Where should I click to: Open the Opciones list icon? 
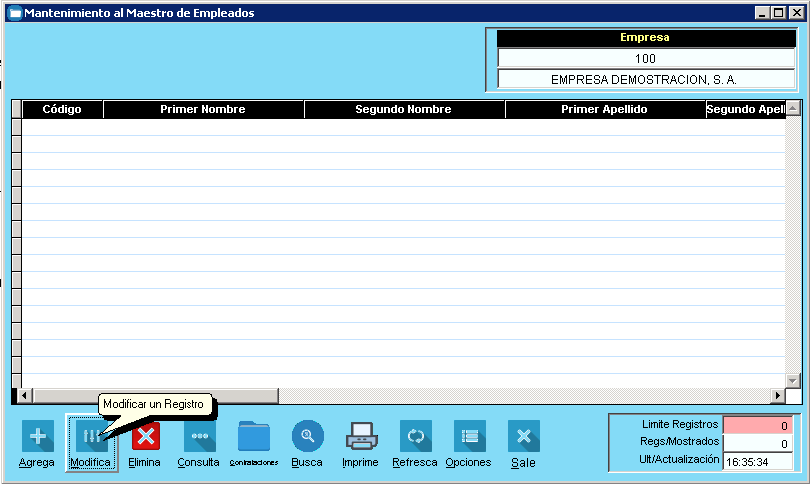[x=469, y=436]
